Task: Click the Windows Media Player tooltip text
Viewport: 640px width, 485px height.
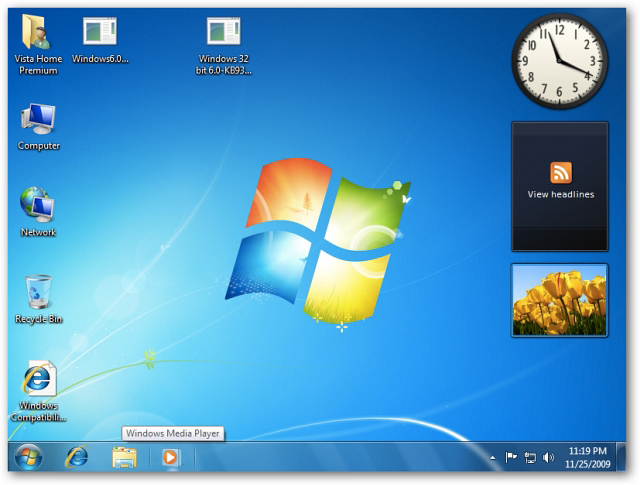Action: click(173, 433)
